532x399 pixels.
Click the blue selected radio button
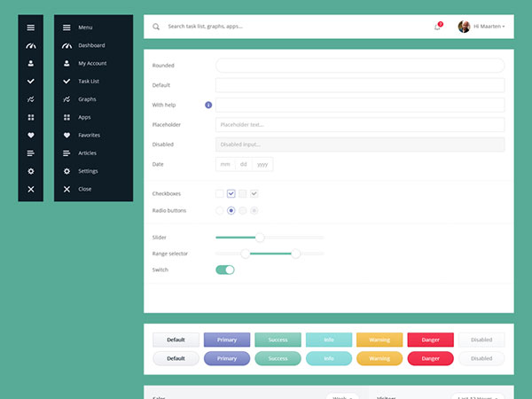(x=231, y=210)
